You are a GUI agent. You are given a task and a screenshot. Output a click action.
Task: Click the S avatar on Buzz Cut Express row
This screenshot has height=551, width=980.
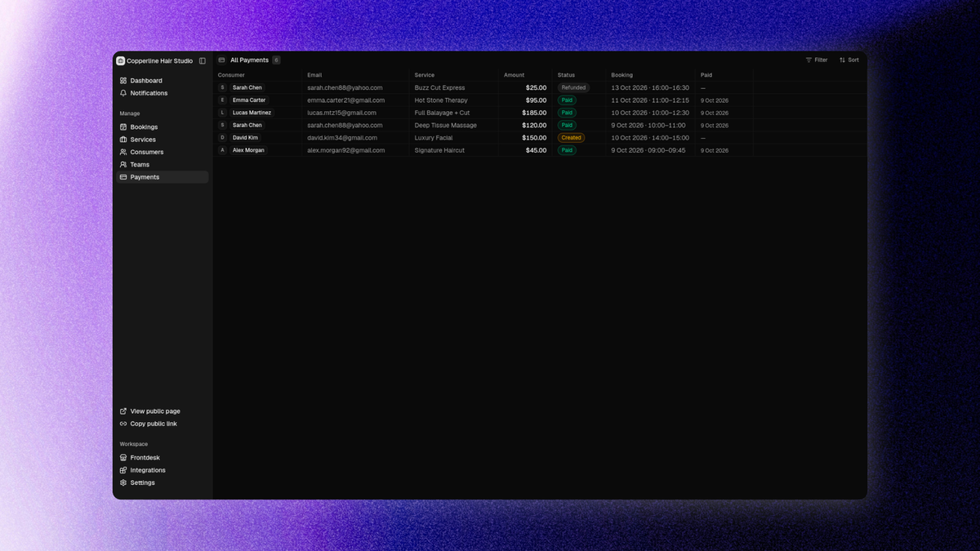[222, 87]
